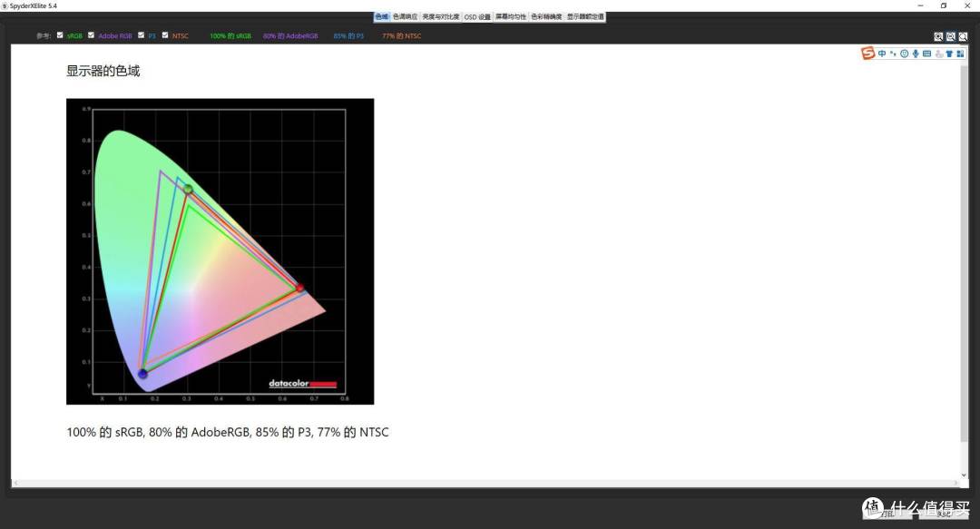Click the Sogou microphone voice input icon

[x=916, y=54]
